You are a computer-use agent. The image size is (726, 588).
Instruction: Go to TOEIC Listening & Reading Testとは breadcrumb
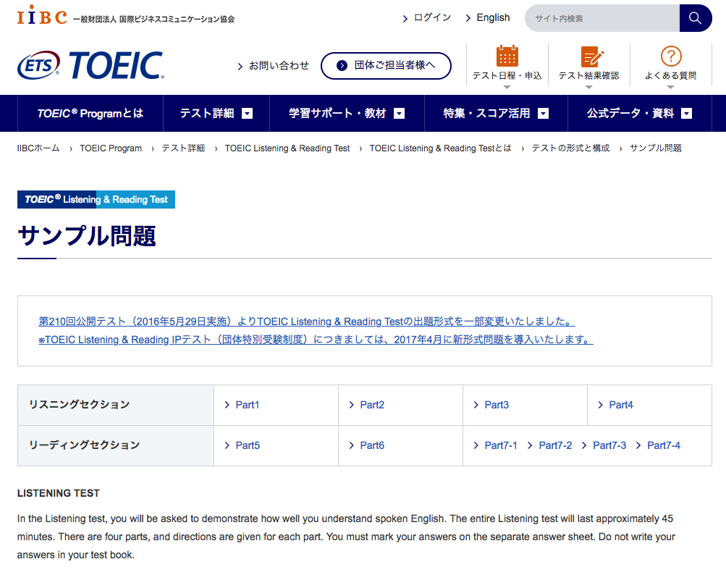(440, 148)
